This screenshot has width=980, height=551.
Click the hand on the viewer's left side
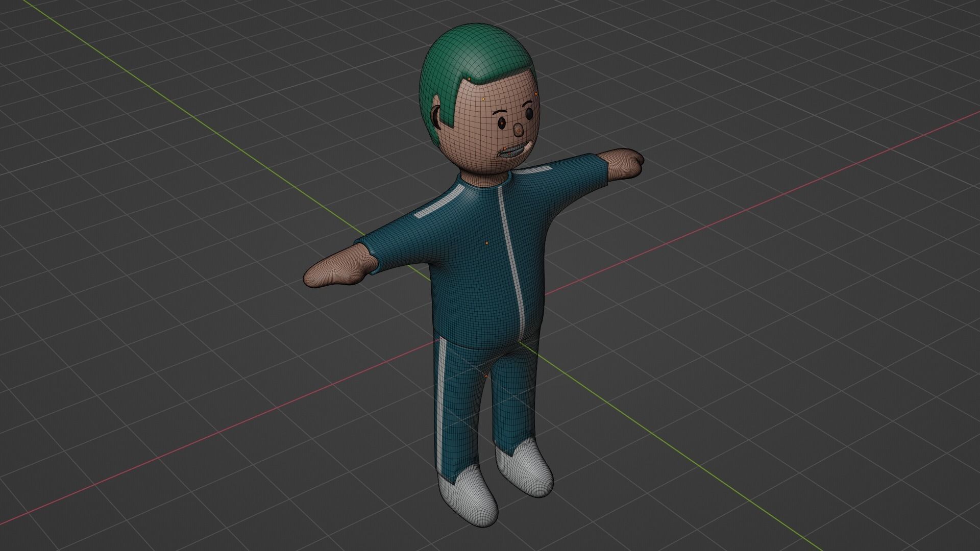pos(339,267)
